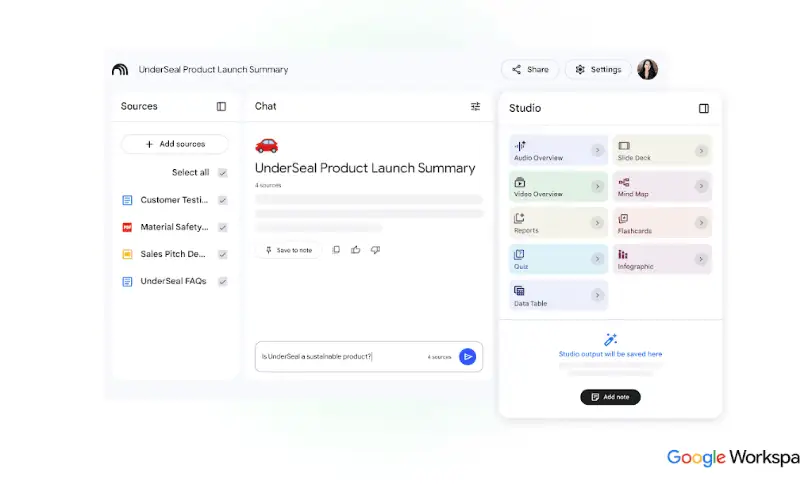
Task: Click Add sources button
Action: (x=174, y=144)
